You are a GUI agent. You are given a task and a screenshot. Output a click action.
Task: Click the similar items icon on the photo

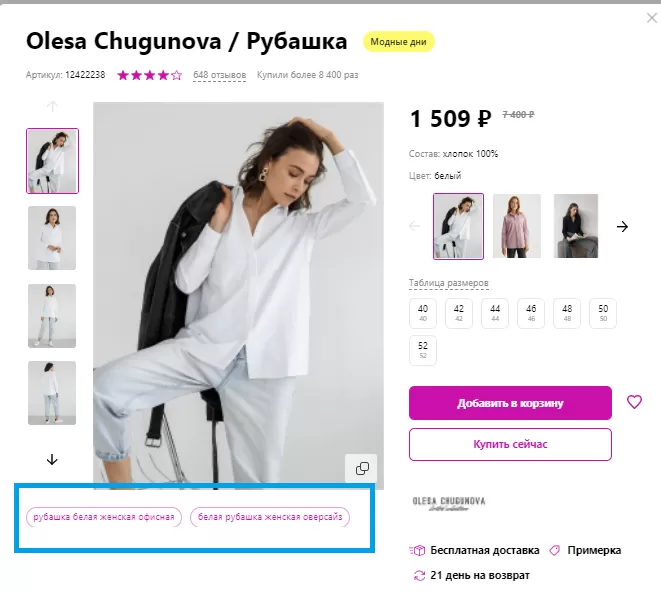click(x=362, y=468)
